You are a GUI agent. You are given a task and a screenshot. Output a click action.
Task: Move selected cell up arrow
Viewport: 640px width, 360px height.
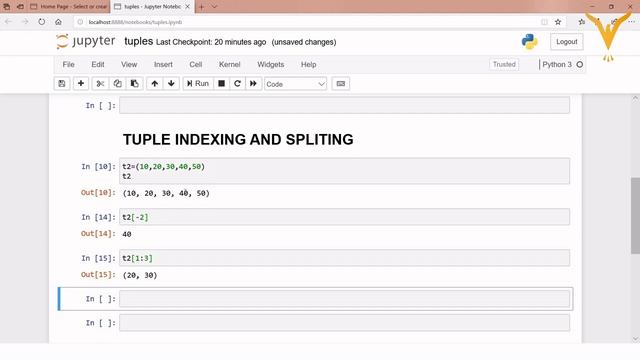point(155,84)
